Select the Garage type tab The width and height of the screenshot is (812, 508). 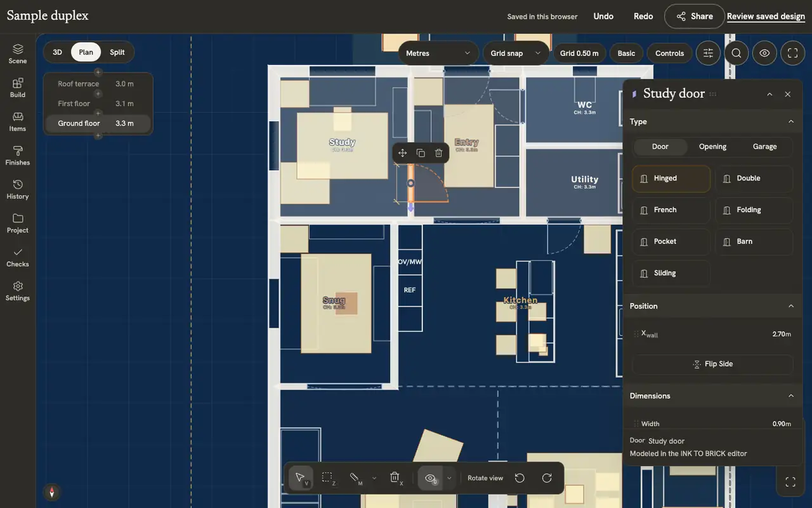pyautogui.click(x=764, y=147)
